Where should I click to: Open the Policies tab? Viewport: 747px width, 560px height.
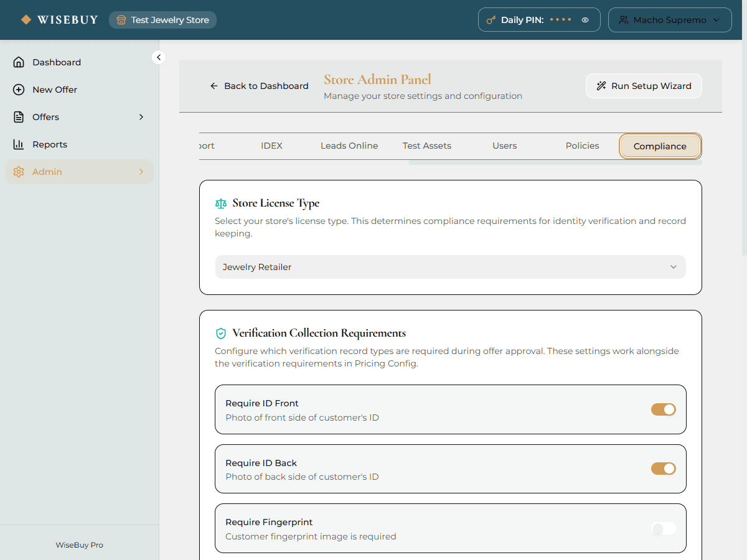click(x=582, y=146)
